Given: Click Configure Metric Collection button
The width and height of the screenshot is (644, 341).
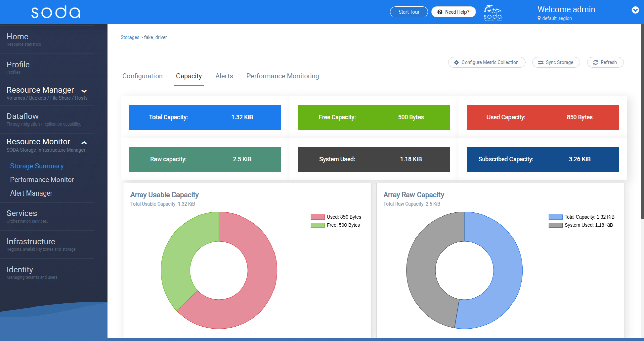Looking at the screenshot, I should [486, 62].
